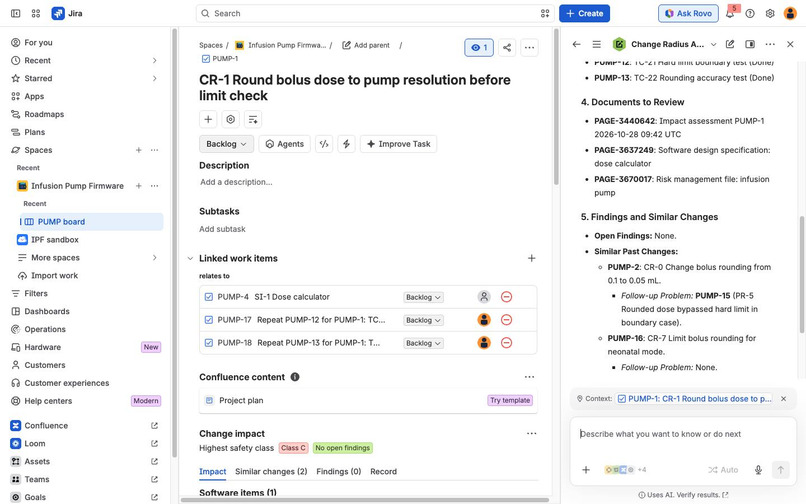Open the app switcher grid icon

35,13
